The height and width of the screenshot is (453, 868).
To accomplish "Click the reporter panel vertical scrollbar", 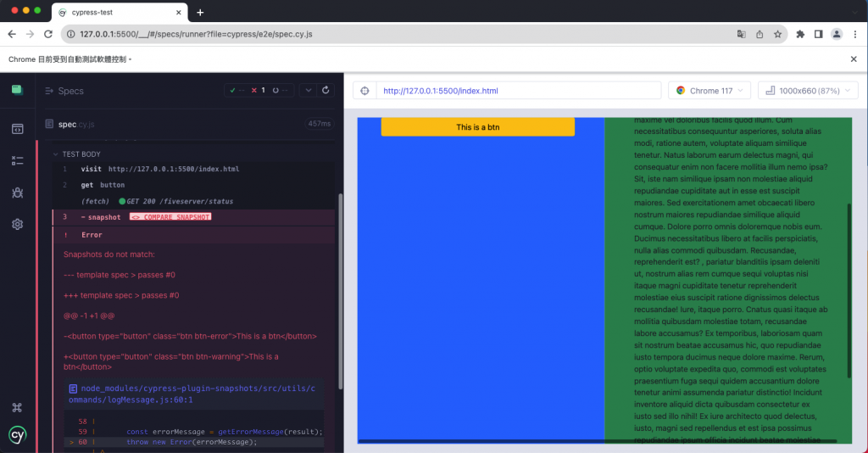I will (x=340, y=291).
